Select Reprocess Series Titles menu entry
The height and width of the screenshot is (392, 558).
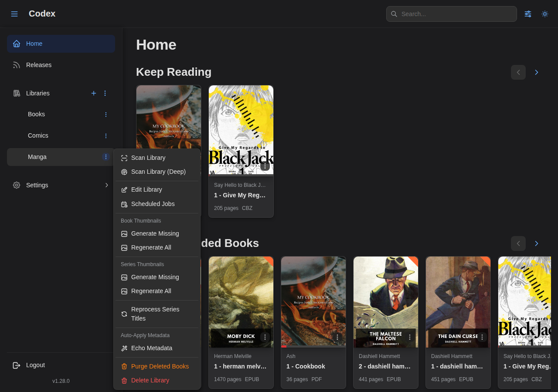click(x=157, y=314)
